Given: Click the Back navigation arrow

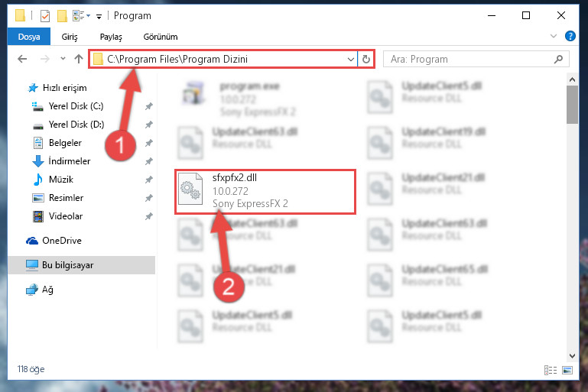Looking at the screenshot, I should coord(22,59).
